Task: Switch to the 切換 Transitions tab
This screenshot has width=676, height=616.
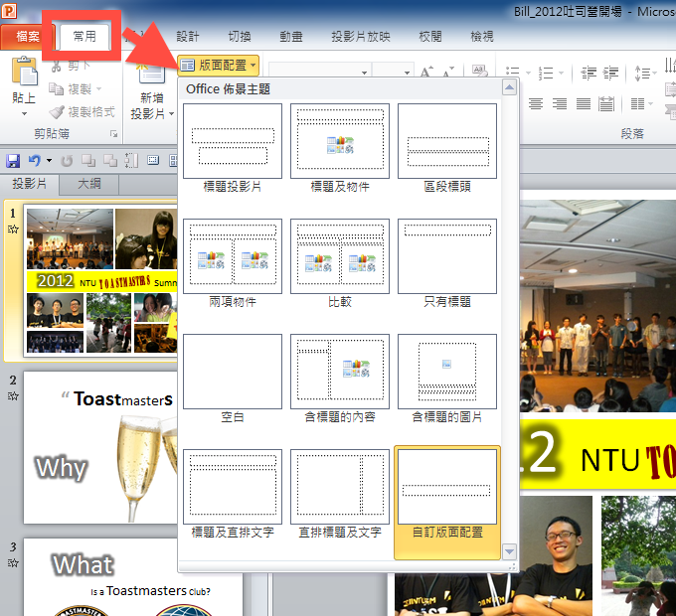Action: 240,37
